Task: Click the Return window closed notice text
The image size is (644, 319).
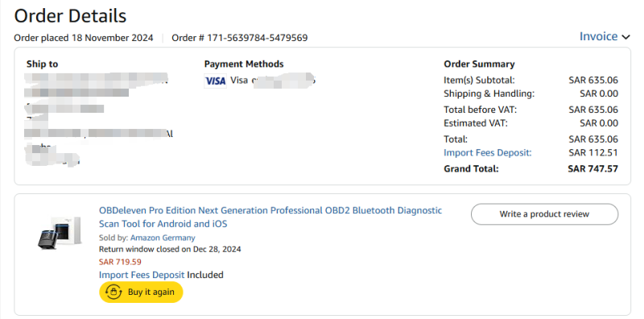Action: [x=170, y=249]
